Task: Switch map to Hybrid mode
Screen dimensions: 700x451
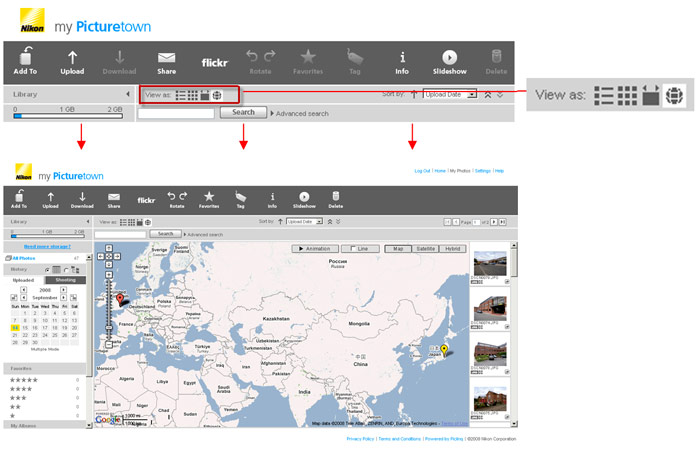Action: coord(453,249)
